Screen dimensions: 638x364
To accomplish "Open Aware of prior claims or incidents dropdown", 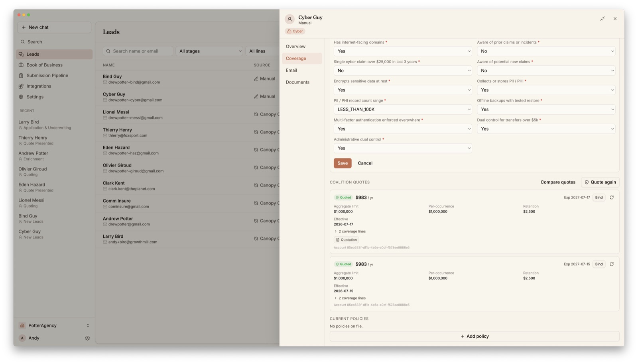I will [x=546, y=51].
